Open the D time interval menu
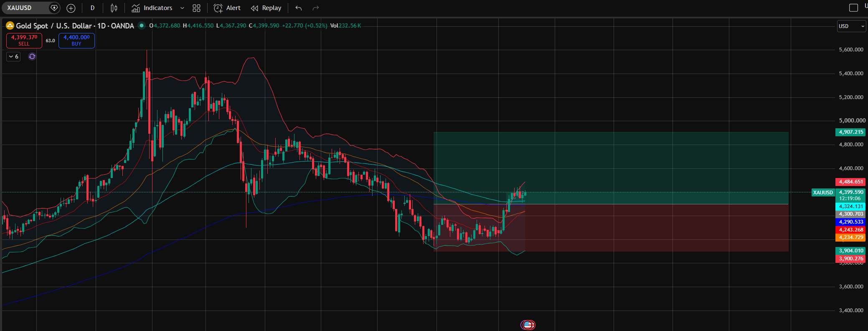The image size is (868, 331). click(x=92, y=8)
